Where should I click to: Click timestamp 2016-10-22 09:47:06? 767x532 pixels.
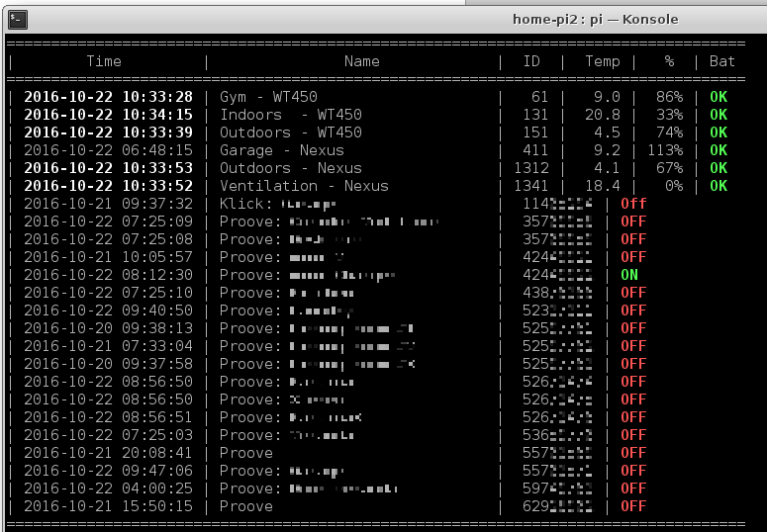pyautogui.click(x=108, y=471)
